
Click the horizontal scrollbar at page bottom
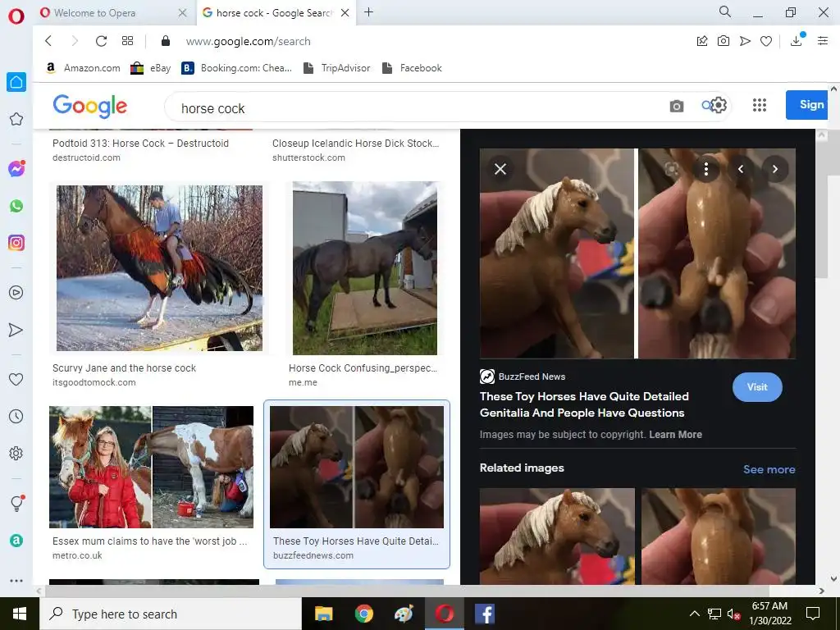coord(407,591)
